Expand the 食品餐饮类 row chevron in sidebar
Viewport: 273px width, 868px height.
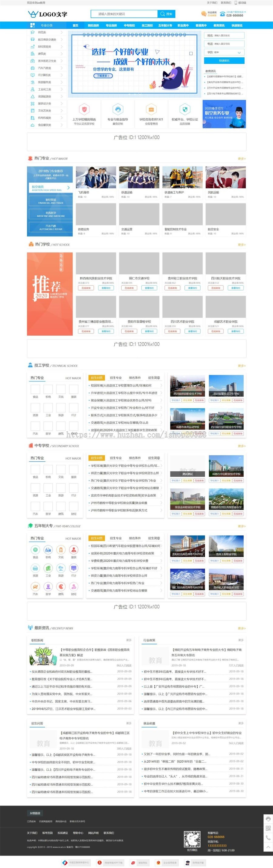click(61, 125)
